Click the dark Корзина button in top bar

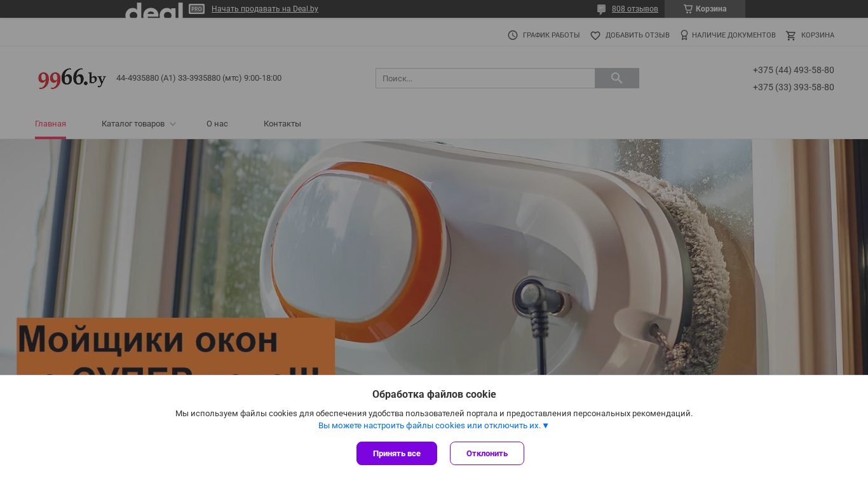[x=705, y=9]
